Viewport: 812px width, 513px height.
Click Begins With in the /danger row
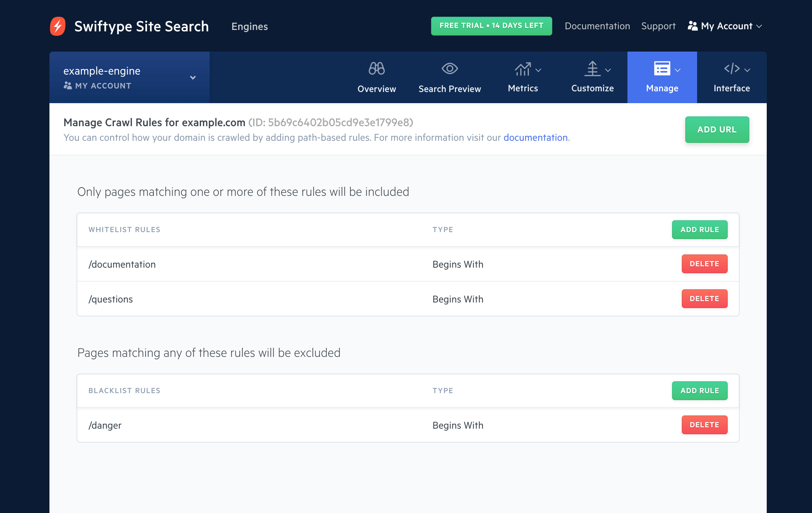click(x=458, y=426)
